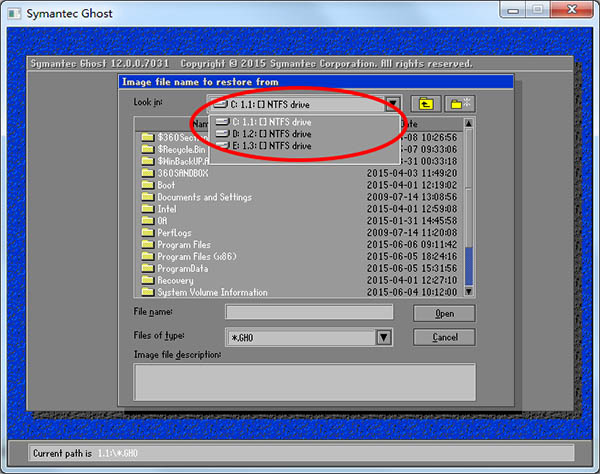Create new folder icon button
600x474 pixels.
tap(460, 104)
